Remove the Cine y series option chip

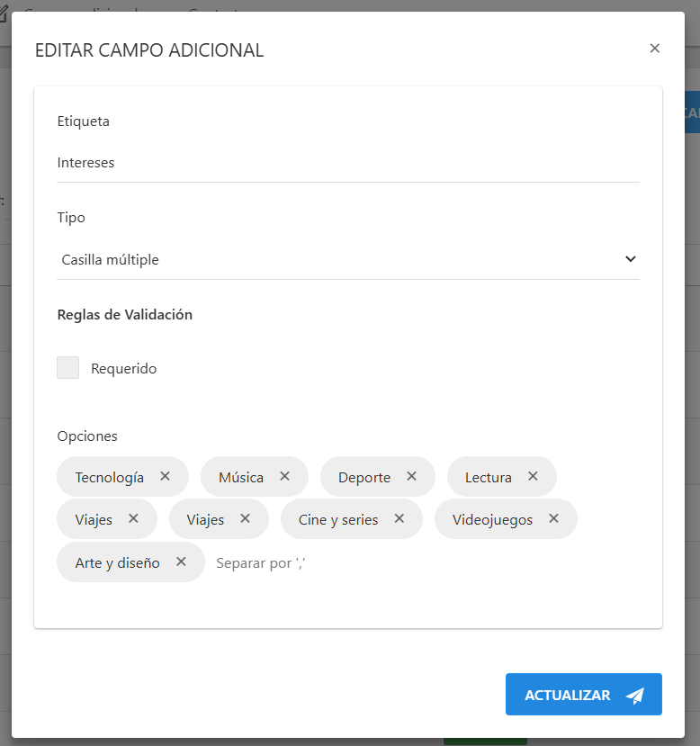(x=399, y=518)
